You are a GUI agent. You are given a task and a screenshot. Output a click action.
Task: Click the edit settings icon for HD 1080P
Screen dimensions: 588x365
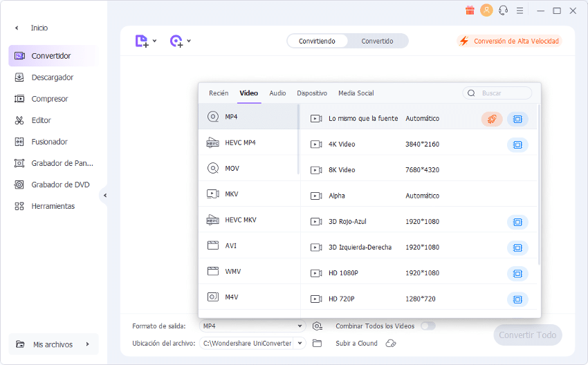[517, 273]
